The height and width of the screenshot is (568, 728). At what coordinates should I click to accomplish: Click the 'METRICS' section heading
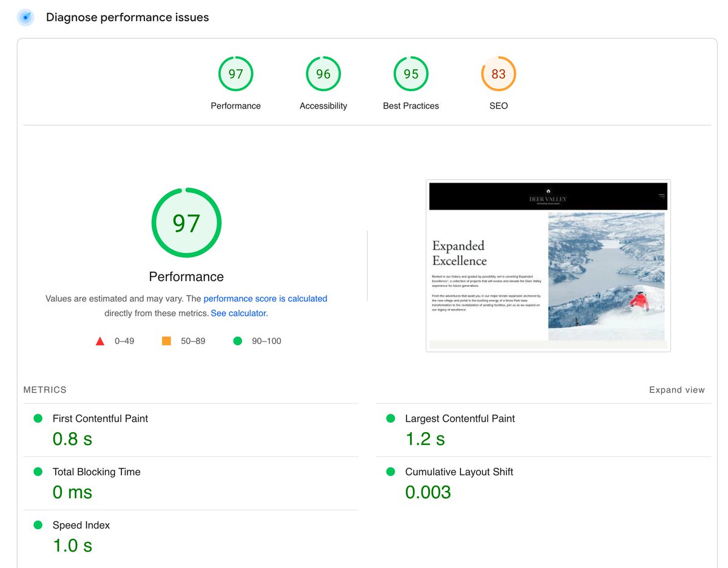[45, 390]
